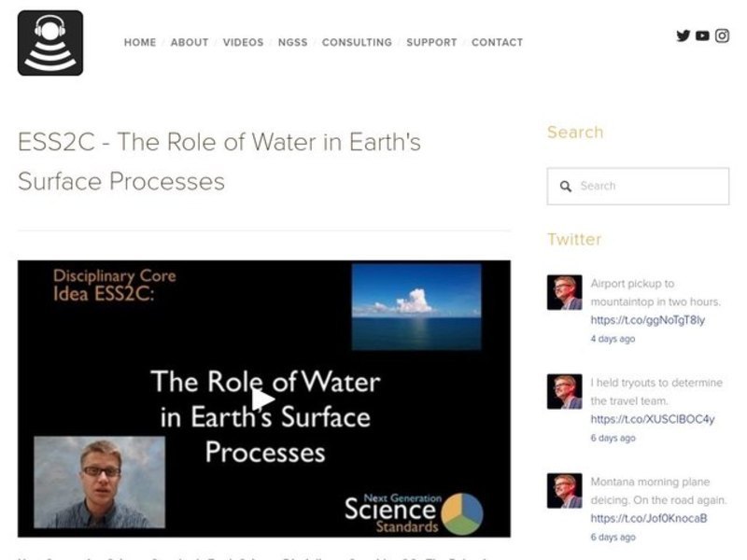
Task: Open the Support menu item
Action: [x=431, y=43]
